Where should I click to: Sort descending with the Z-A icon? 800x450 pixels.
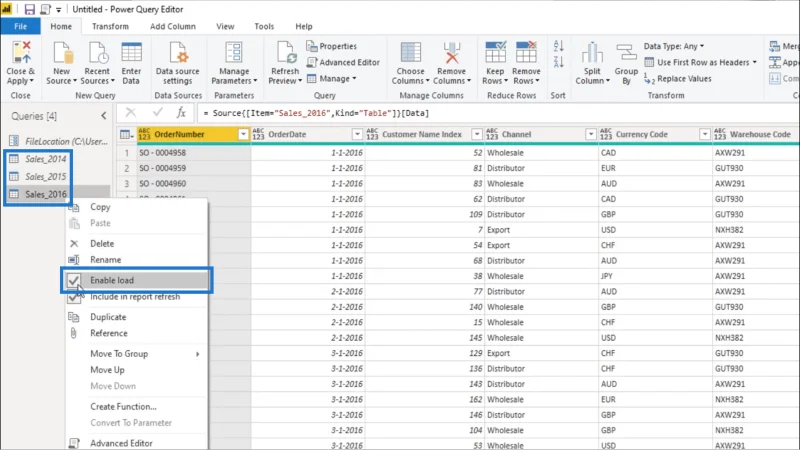(x=559, y=62)
